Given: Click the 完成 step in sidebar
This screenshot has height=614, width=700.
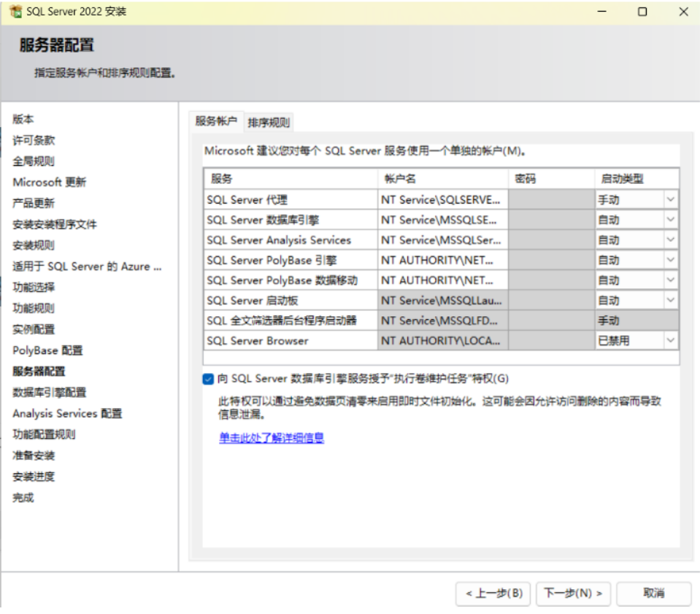Looking at the screenshot, I should point(23,497).
